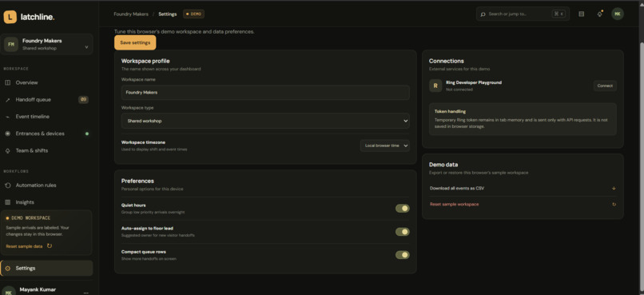This screenshot has width=644, height=295.
Task: Click the Ring Developer Playground R icon
Action: 435,86
